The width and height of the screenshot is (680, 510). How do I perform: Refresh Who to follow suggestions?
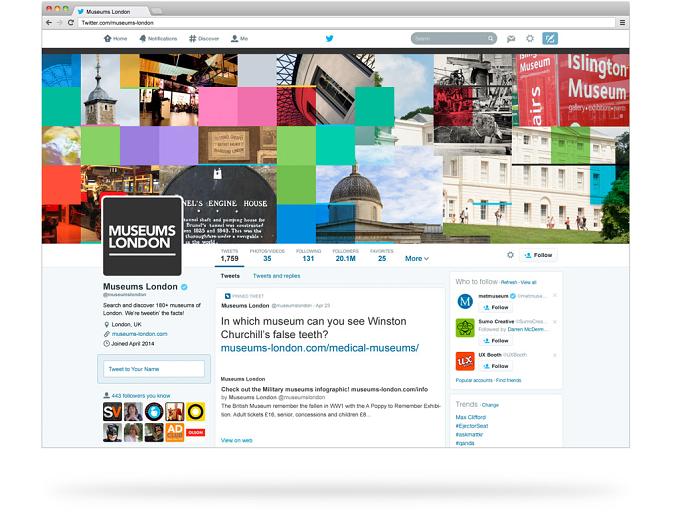[x=509, y=282]
